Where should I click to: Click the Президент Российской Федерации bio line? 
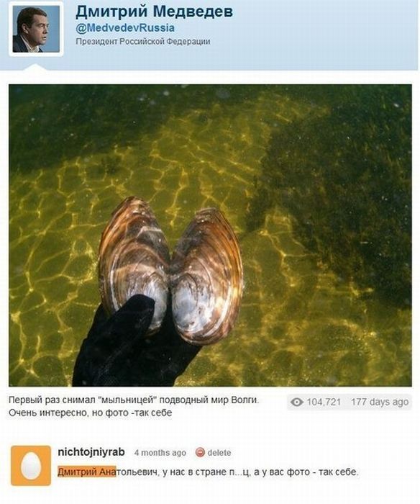[143, 42]
